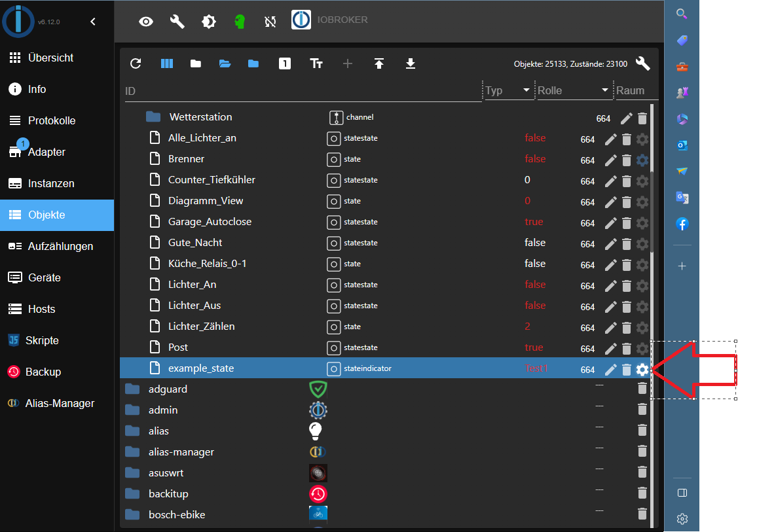
Task: Open the Rolle filter dropdown
Action: [x=605, y=90]
